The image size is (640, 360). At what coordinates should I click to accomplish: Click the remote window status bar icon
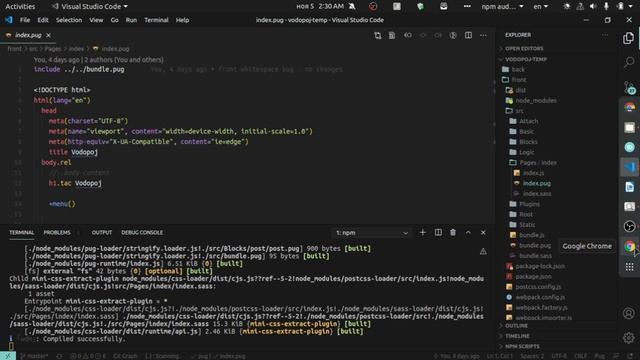pos(8,356)
